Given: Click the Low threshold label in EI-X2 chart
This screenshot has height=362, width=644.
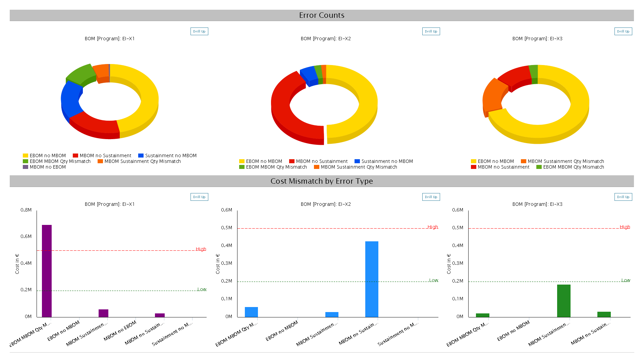Looking at the screenshot, I should 434,280.
